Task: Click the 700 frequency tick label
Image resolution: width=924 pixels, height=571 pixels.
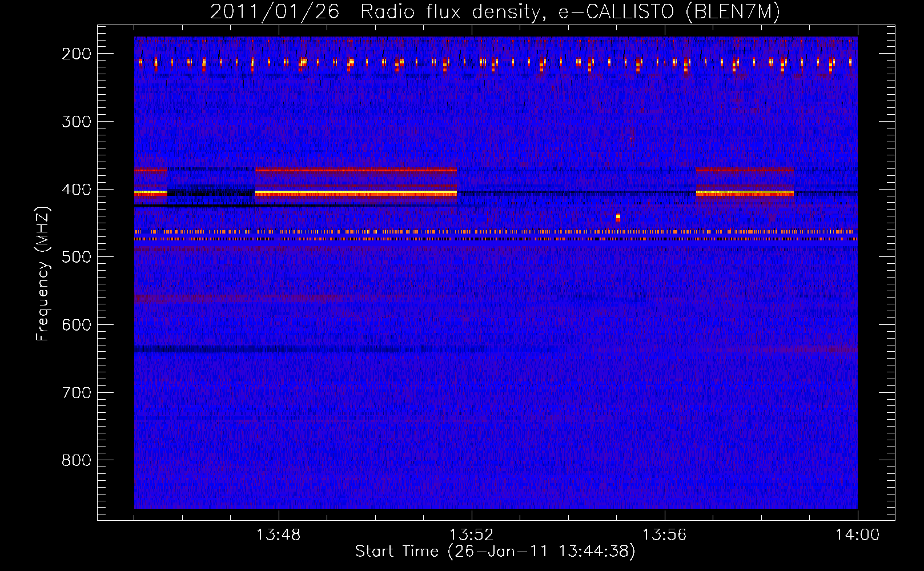Action: [x=77, y=393]
